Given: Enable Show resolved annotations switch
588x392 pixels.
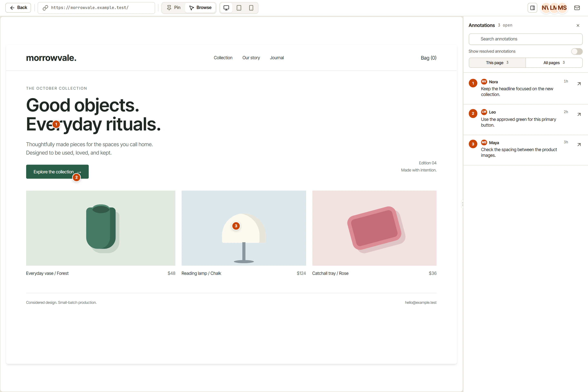Looking at the screenshot, I should tap(577, 51).
